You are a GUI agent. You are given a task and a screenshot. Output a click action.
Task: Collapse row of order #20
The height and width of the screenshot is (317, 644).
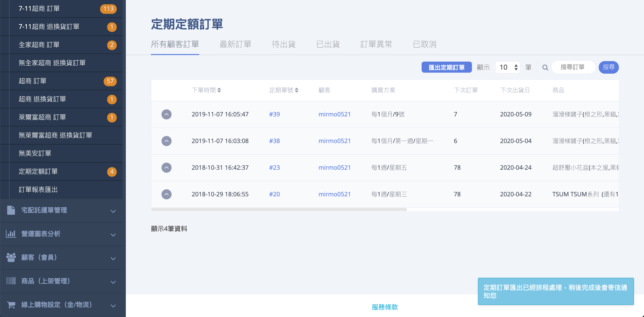[167, 194]
